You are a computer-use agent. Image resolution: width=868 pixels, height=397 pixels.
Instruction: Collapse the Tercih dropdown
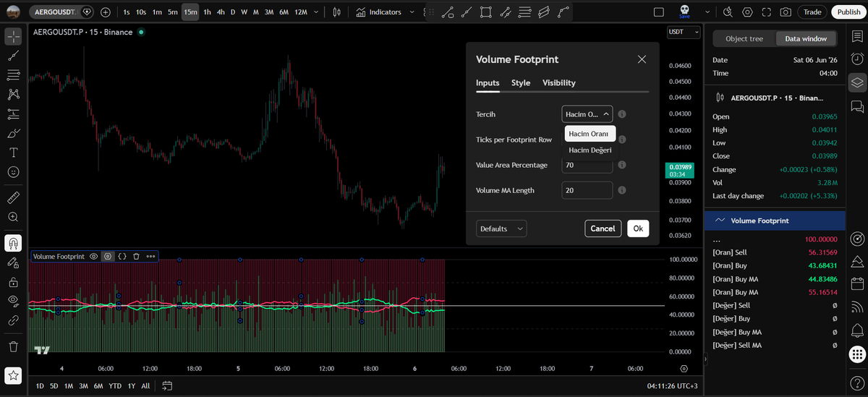point(587,114)
